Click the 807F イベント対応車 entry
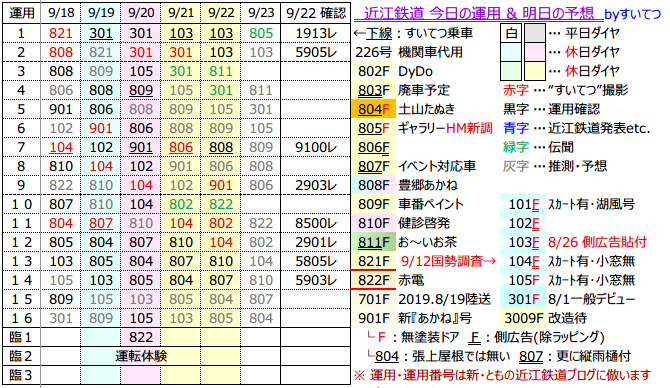 point(416,166)
